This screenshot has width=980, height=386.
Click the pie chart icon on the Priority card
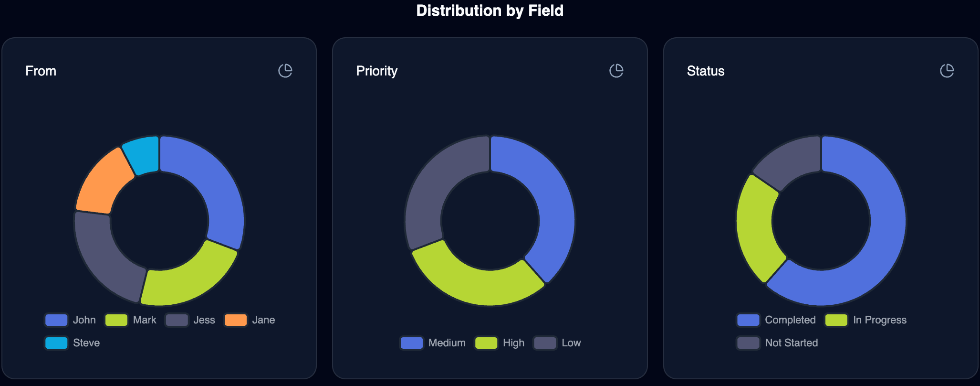click(617, 70)
